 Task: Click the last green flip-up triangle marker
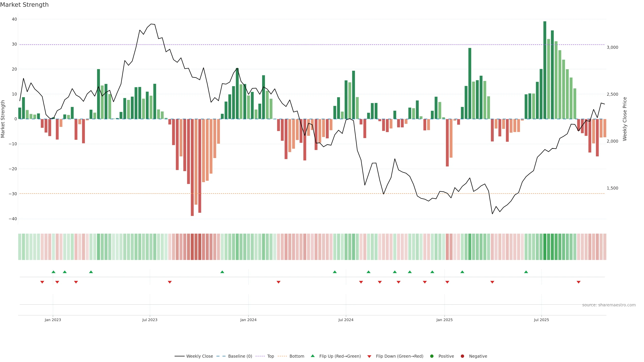[x=526, y=272]
